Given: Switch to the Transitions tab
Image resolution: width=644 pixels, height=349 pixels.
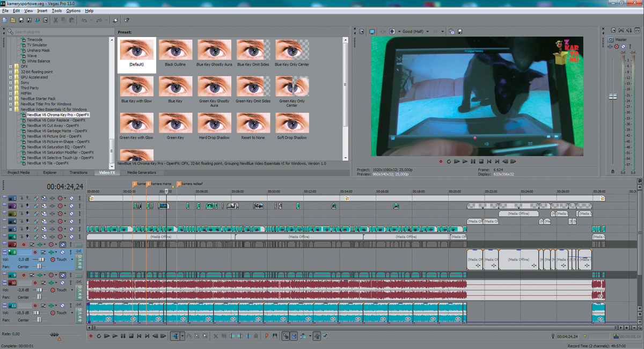Looking at the screenshot, I should [x=78, y=173].
